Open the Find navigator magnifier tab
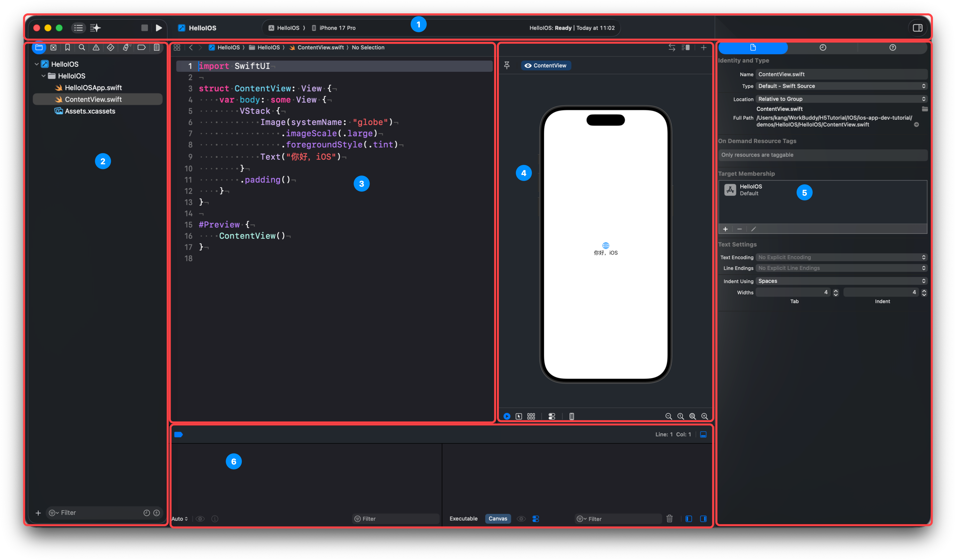Viewport: 955px width, 560px height. coord(82,47)
